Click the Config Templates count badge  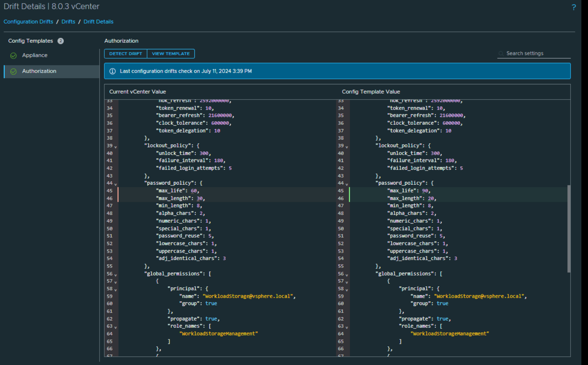pyautogui.click(x=61, y=41)
